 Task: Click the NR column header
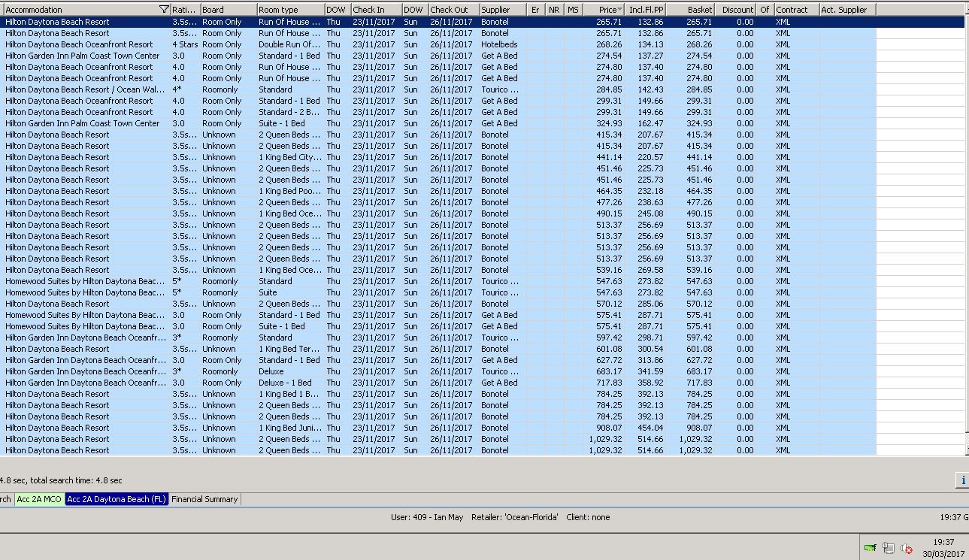tap(555, 10)
